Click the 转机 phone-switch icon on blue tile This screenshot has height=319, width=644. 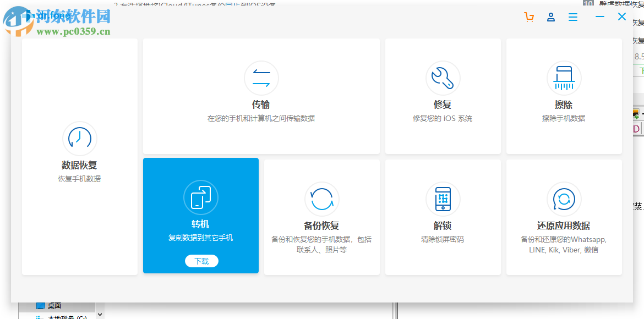tap(200, 198)
